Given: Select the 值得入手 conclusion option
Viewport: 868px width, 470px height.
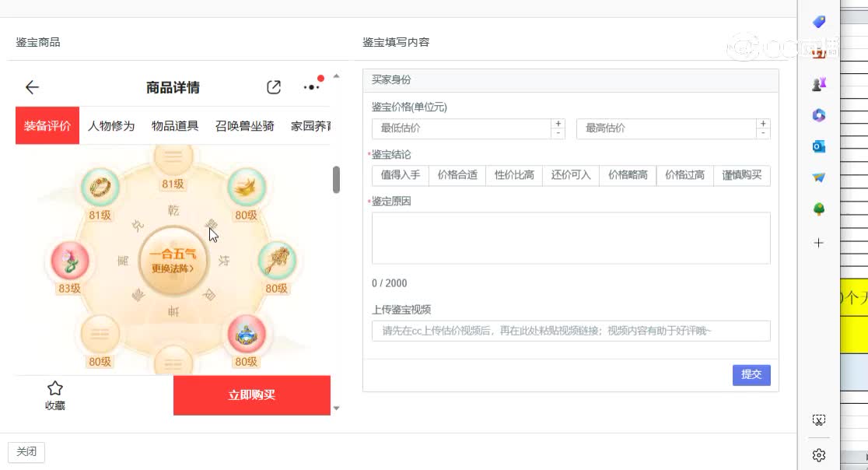Looking at the screenshot, I should pyautogui.click(x=400, y=176).
